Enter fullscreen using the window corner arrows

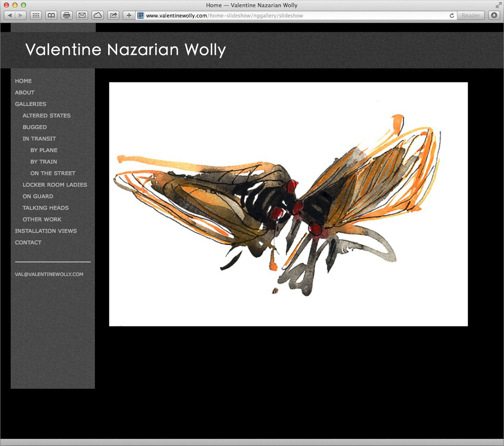coord(498,5)
